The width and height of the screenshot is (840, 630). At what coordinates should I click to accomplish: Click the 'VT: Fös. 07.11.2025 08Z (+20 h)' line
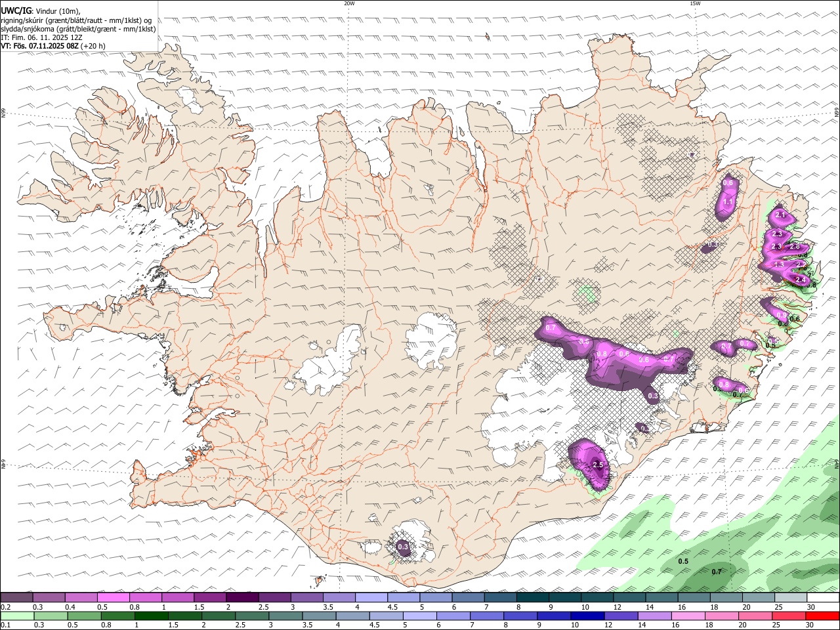[x=53, y=46]
